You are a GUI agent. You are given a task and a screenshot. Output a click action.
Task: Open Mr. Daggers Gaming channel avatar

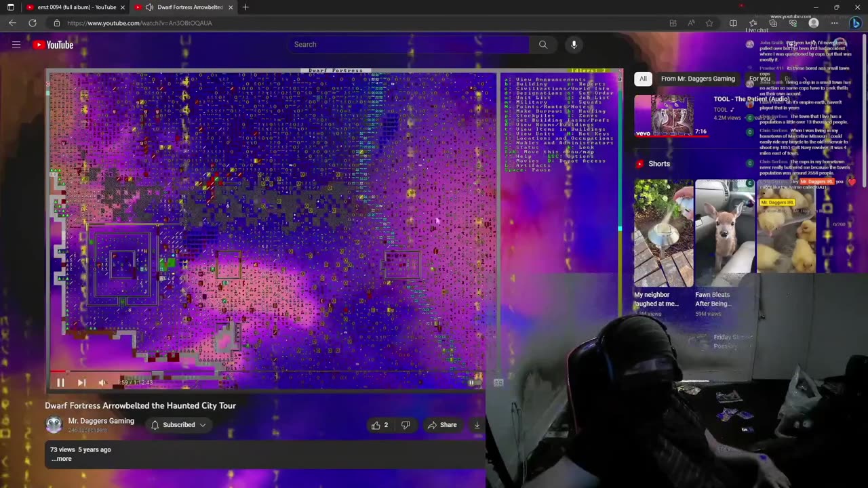(54, 425)
